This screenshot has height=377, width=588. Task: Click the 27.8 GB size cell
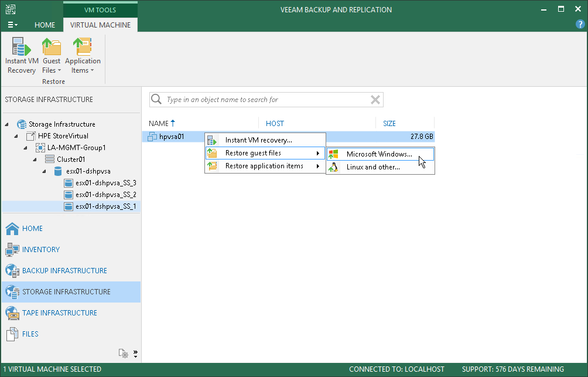422,136
